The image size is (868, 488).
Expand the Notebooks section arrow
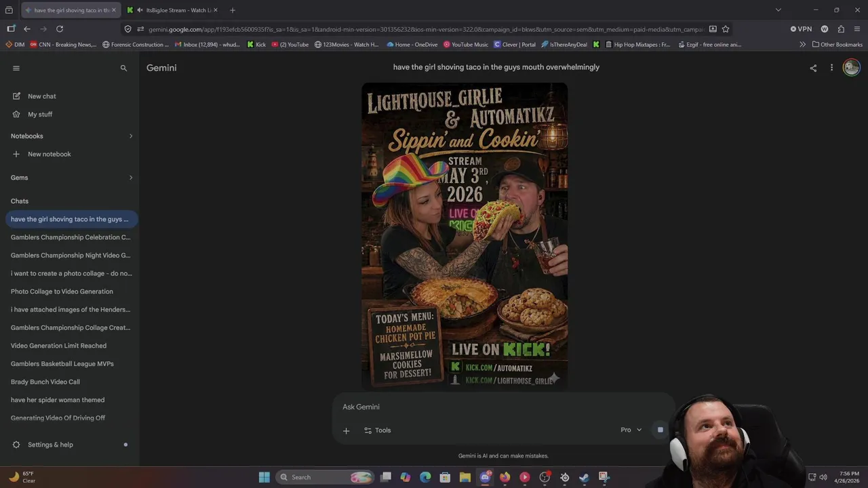[131, 136]
